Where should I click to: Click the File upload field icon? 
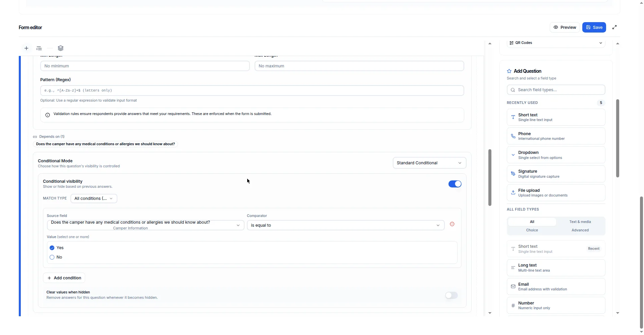513,193
